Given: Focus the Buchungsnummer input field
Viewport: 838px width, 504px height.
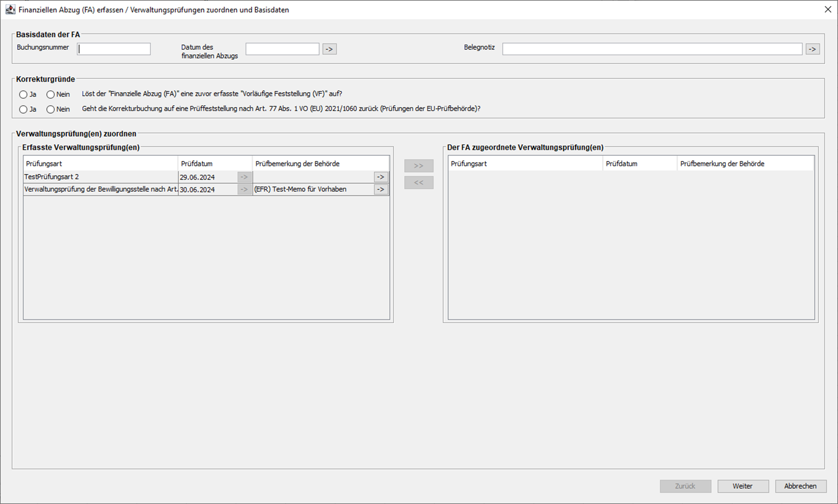Looking at the screenshot, I should [114, 49].
